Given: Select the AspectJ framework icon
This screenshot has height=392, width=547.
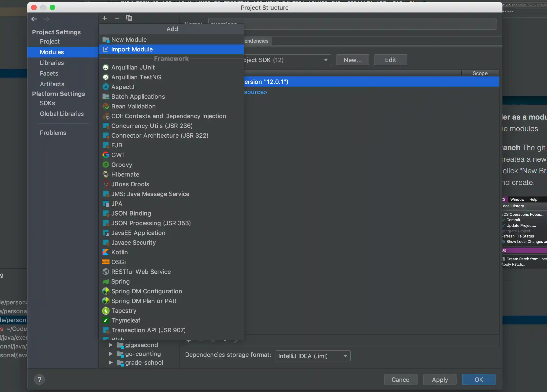Looking at the screenshot, I should point(106,87).
